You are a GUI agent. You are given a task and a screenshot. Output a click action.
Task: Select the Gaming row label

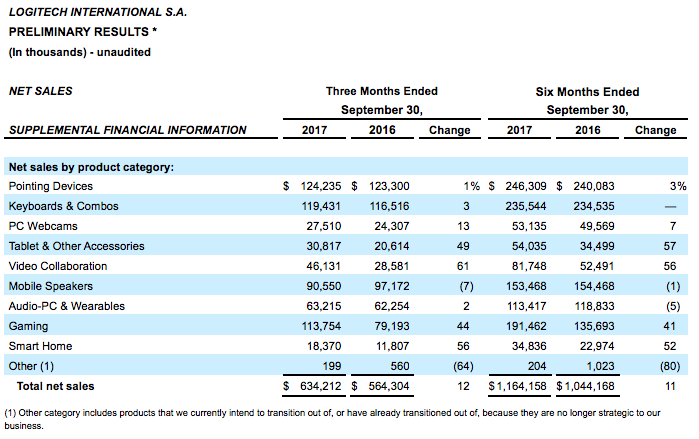tap(28, 326)
